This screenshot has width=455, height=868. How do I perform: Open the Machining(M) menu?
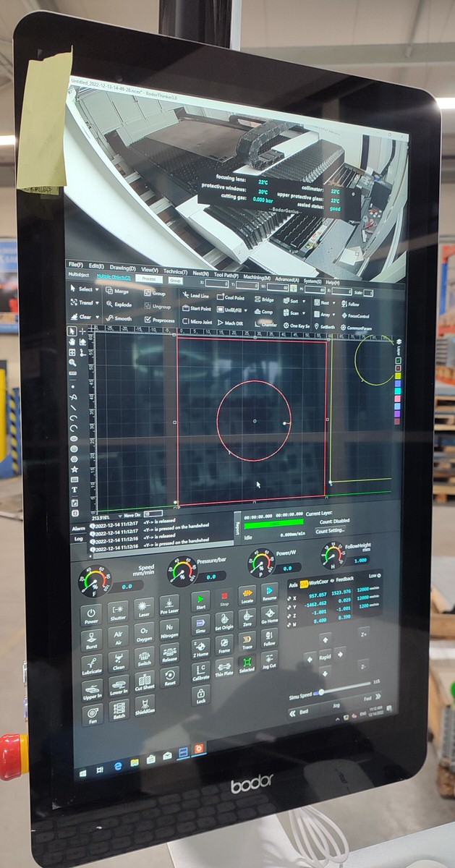[x=258, y=277]
